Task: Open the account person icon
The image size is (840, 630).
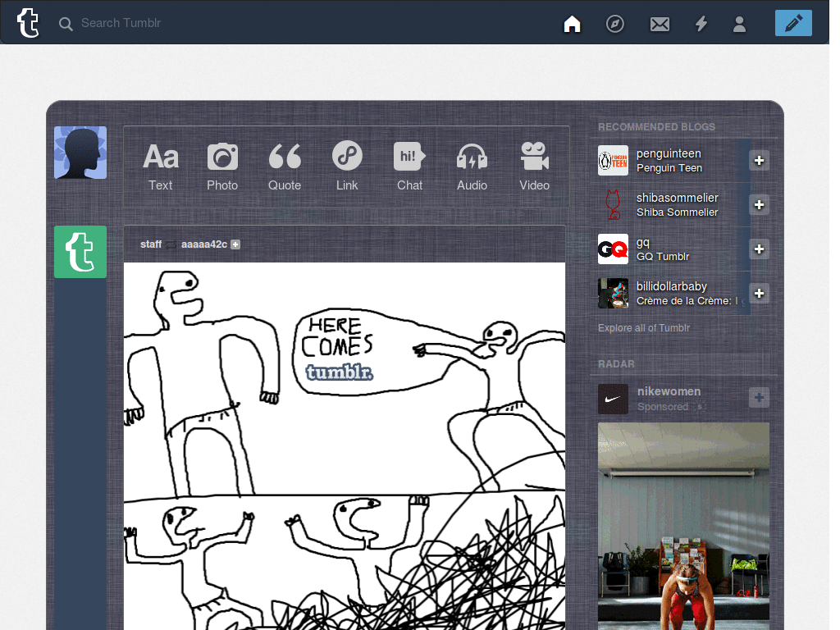Action: (x=739, y=24)
